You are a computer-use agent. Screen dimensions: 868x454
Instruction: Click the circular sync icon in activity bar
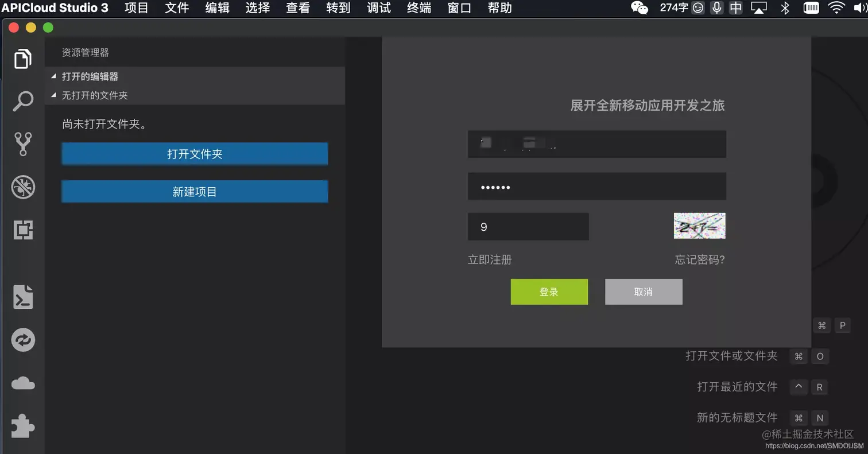tap(23, 340)
